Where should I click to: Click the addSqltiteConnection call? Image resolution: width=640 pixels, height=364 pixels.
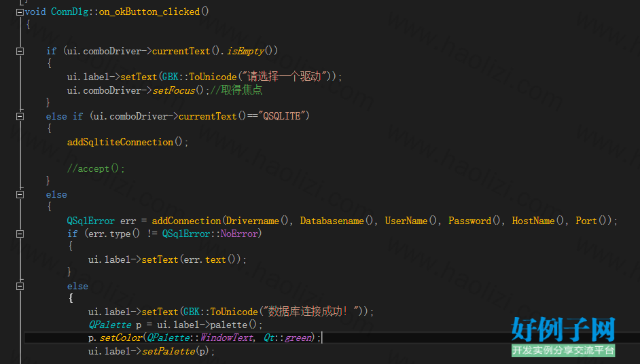120,143
